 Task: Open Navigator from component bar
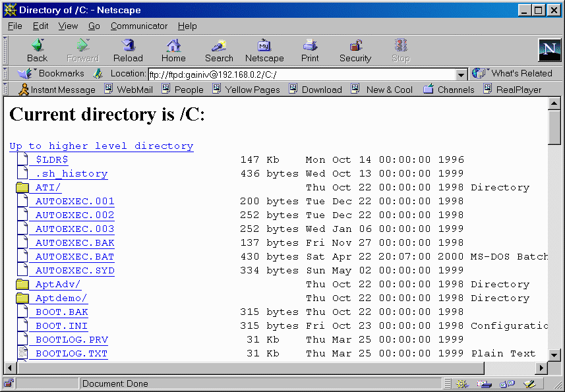tap(463, 383)
